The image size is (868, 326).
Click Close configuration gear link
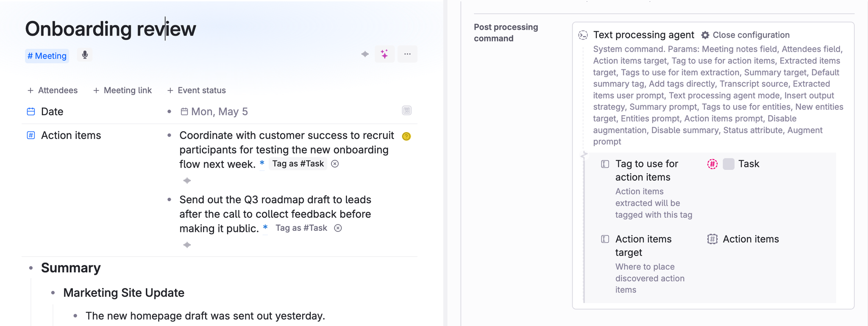(x=746, y=35)
